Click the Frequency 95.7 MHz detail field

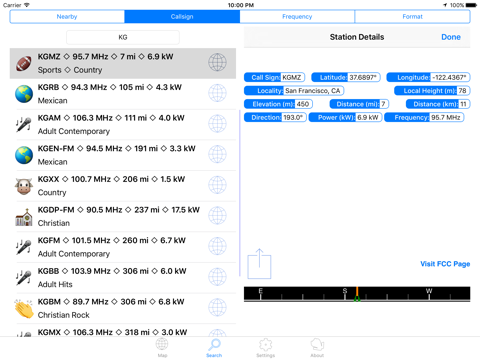tap(424, 117)
